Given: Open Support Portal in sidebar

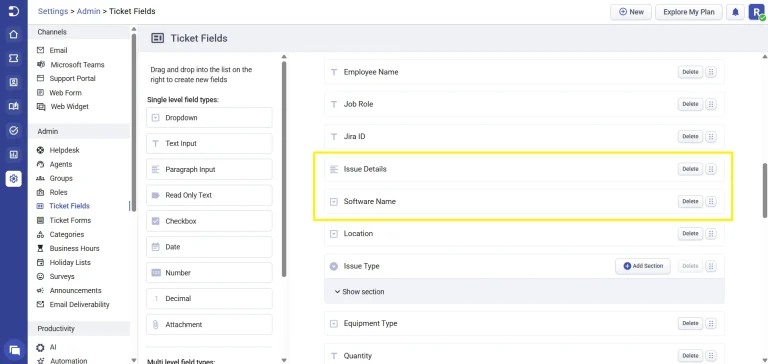Looking at the screenshot, I should click(72, 78).
